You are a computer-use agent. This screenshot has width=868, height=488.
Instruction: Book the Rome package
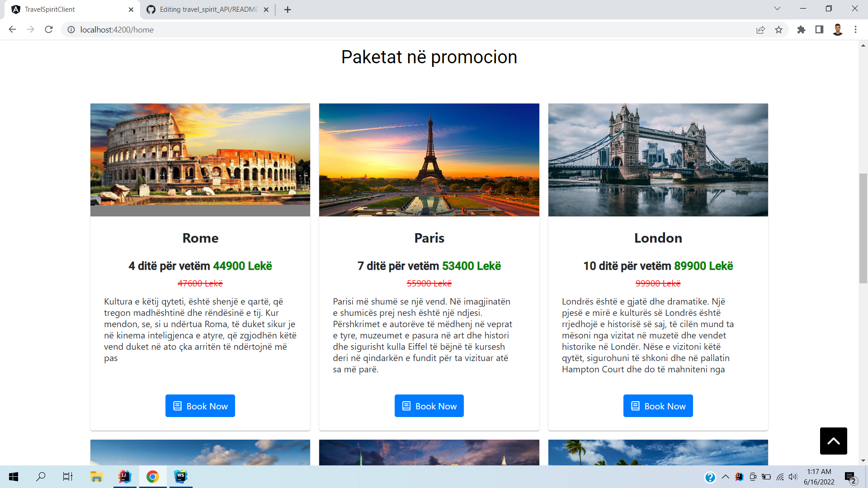200,406
